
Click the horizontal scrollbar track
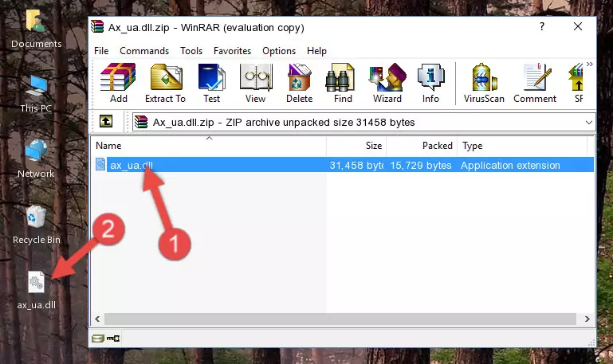coord(340,319)
